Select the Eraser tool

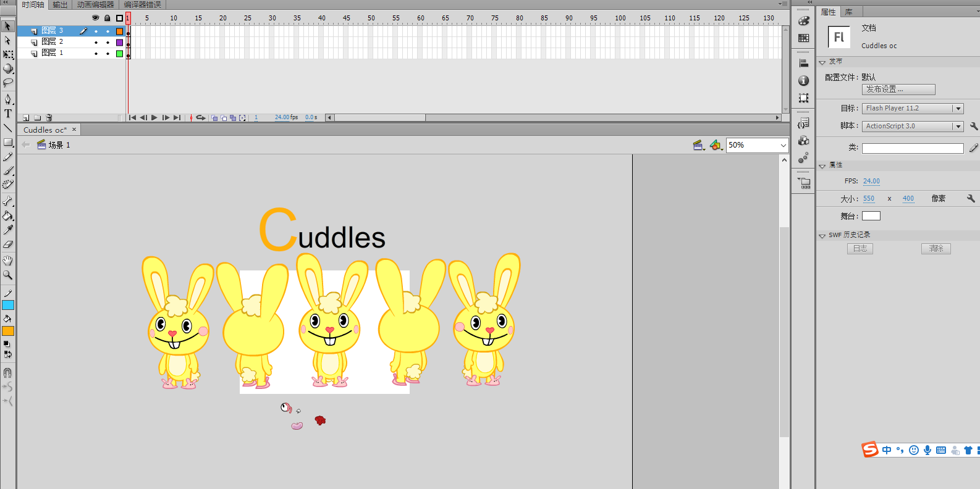7,244
